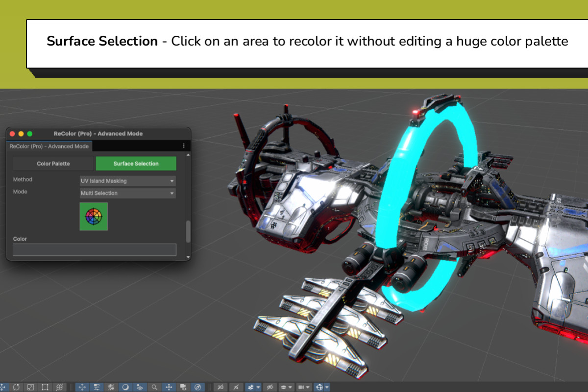Toggle the crossed-out eye visibility icon
The width and height of the screenshot is (588, 392).
(269, 387)
